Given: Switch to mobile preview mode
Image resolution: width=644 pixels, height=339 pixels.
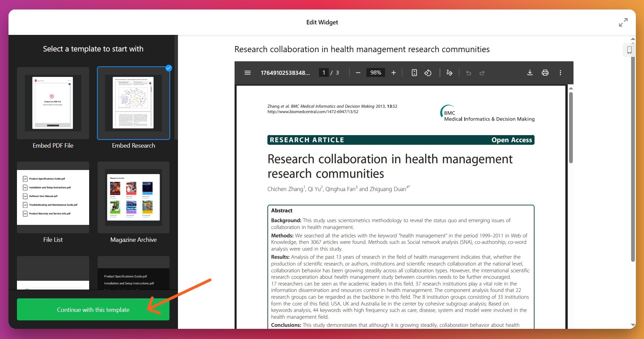Looking at the screenshot, I should point(629,50).
